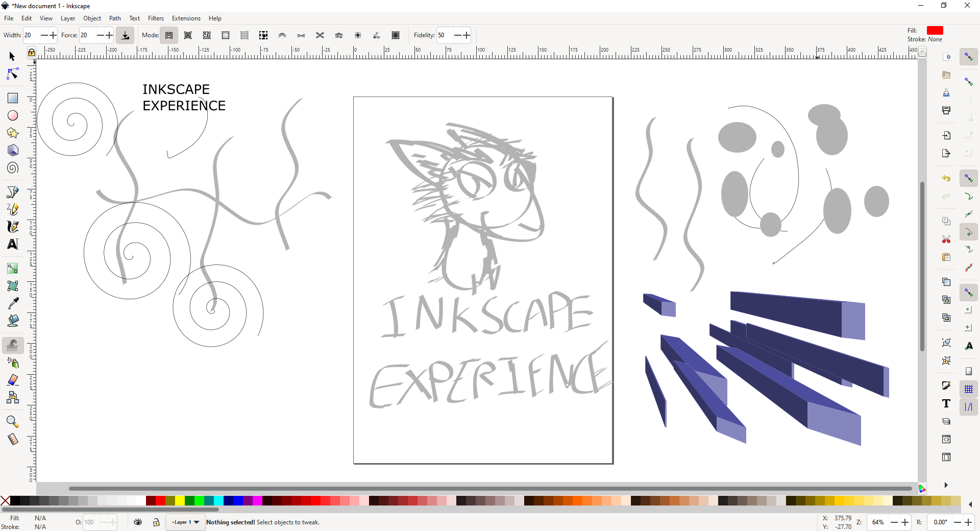The height and width of the screenshot is (531, 980).
Task: Toggle pressure sensitivity for tweak force
Action: click(x=125, y=35)
